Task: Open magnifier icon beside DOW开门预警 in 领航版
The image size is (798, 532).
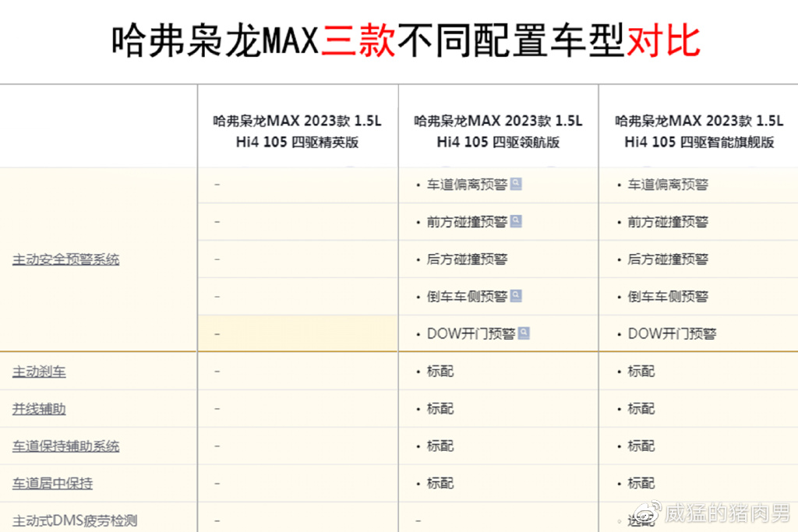Action: [524, 333]
